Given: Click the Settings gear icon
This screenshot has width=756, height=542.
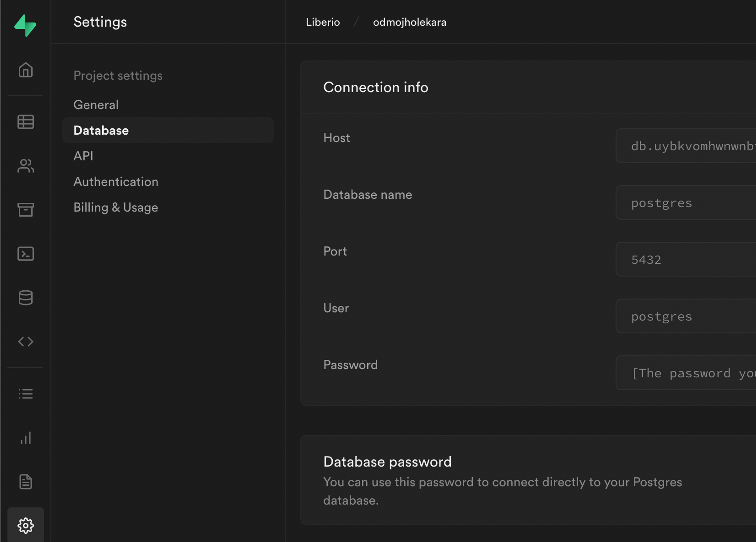Looking at the screenshot, I should tap(26, 526).
